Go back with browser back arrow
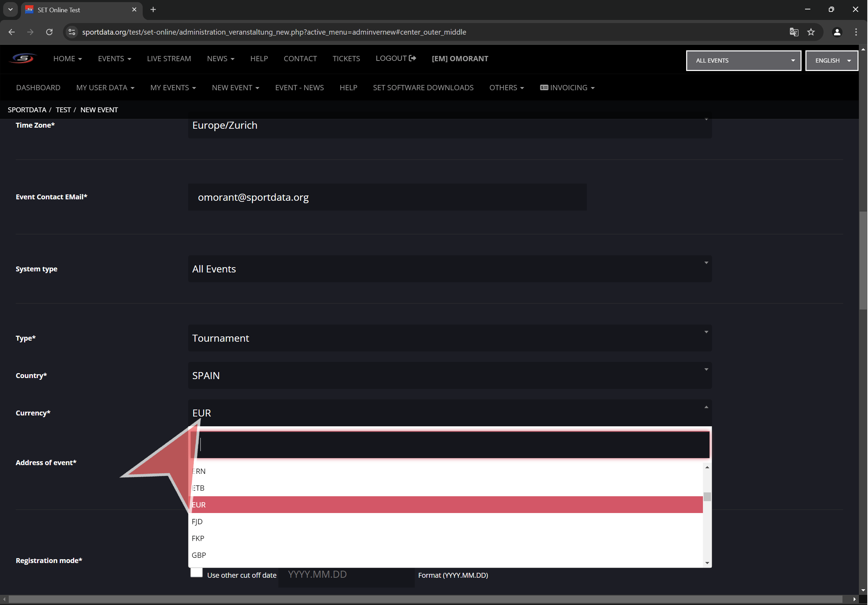The width and height of the screenshot is (868, 605). click(12, 32)
